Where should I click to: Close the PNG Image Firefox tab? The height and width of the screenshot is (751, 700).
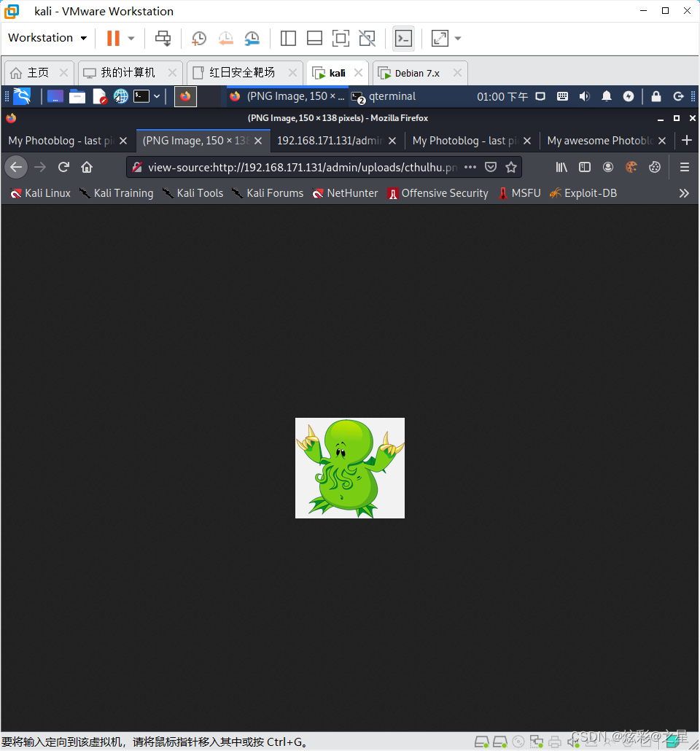tap(258, 140)
